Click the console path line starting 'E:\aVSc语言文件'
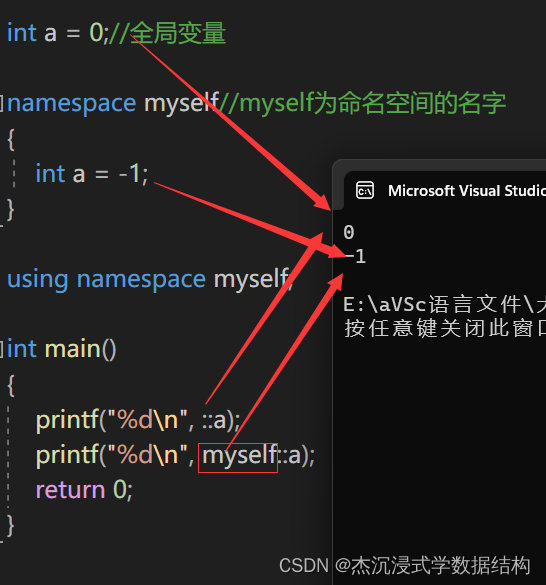The height and width of the screenshot is (585, 546). 444,304
